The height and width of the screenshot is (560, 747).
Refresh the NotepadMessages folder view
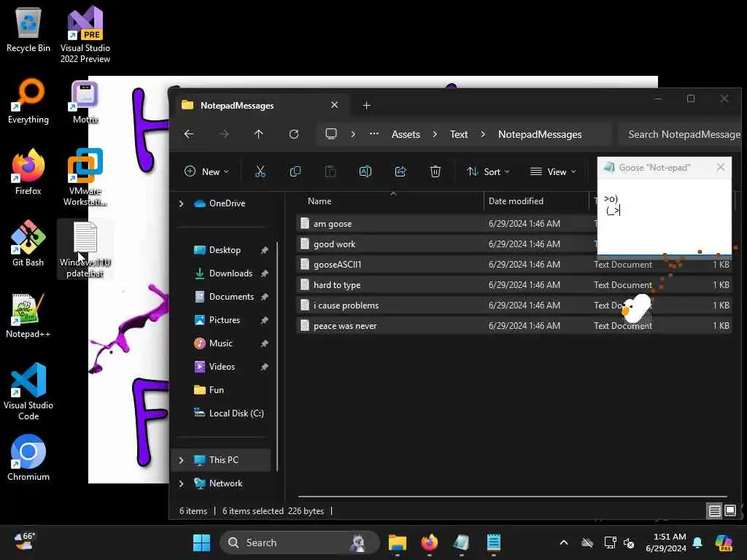(x=294, y=134)
